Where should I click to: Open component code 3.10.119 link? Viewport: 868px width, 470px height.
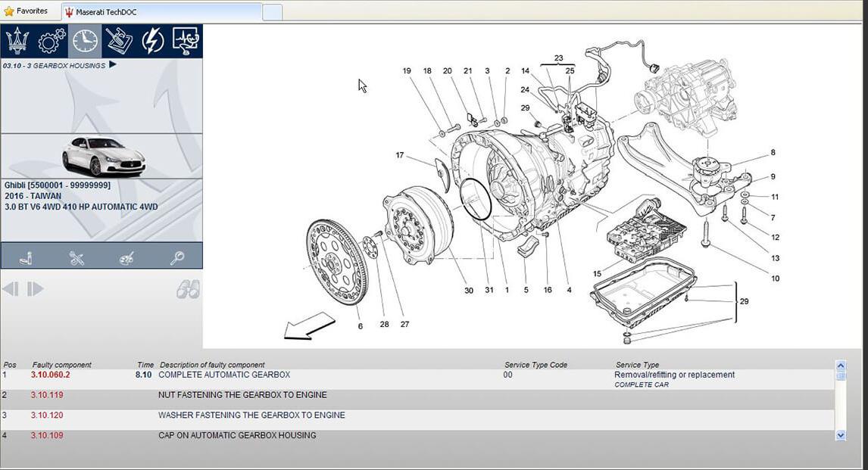point(47,395)
